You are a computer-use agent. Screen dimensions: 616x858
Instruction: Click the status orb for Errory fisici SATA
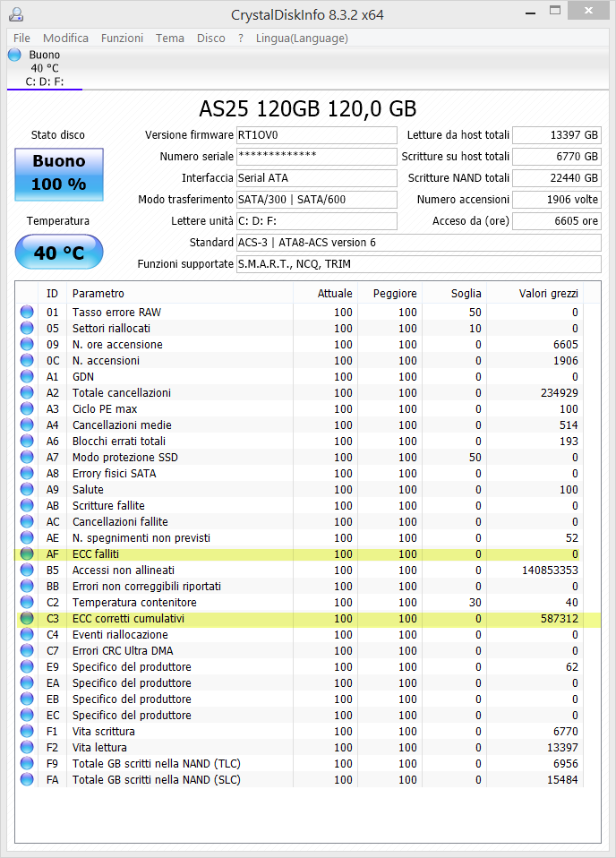(x=27, y=473)
